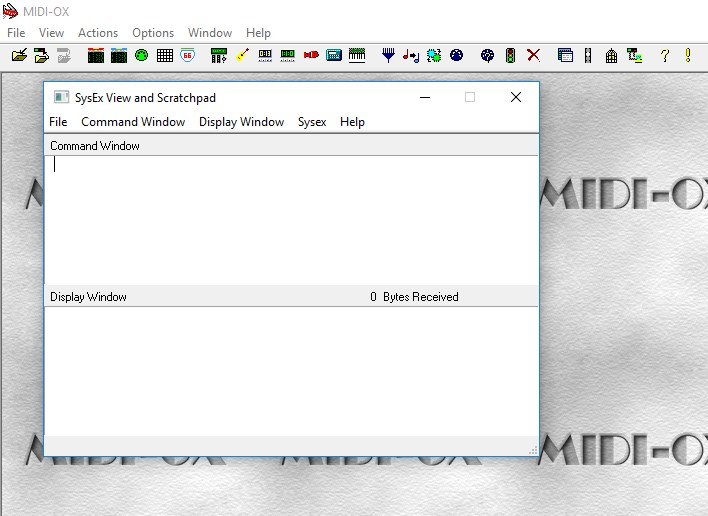Click the dark red X toolbar icon
708x516 pixels.
(534, 55)
